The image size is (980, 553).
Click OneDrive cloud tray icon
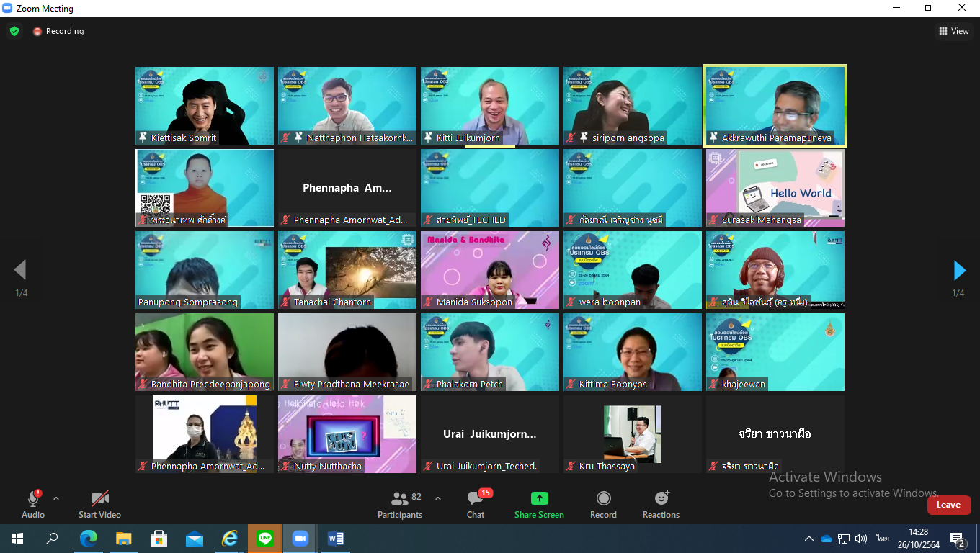(827, 539)
